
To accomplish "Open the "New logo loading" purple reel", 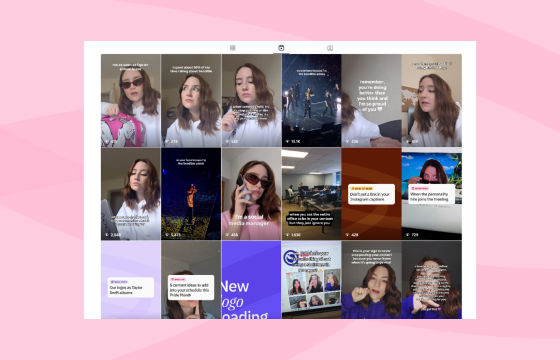I will point(251,280).
